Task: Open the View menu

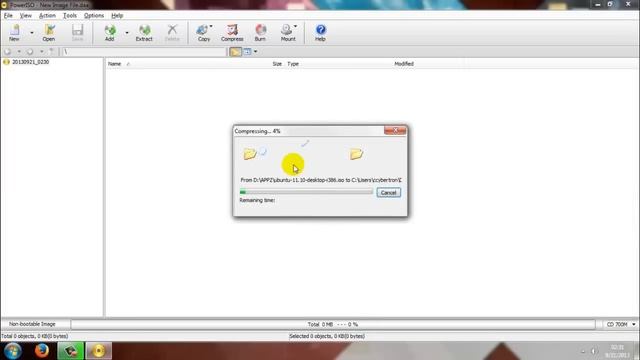Action: click(x=26, y=16)
